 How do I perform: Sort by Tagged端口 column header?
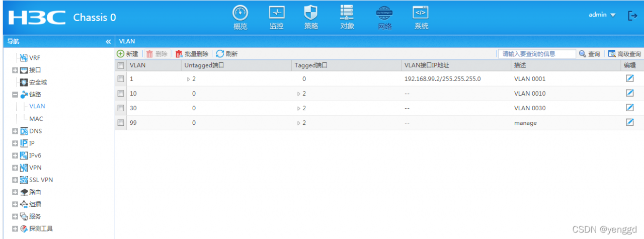[x=346, y=65]
